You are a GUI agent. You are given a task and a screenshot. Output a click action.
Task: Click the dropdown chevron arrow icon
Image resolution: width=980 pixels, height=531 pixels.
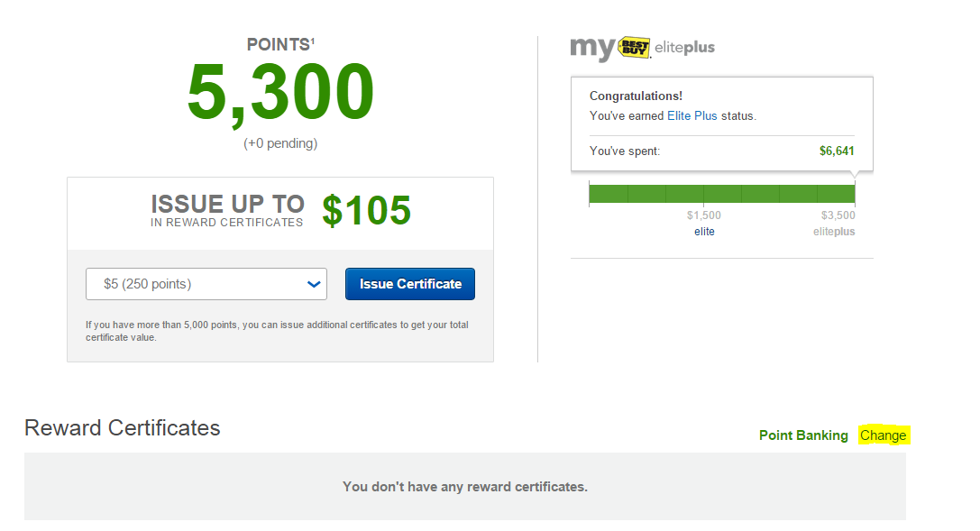[314, 284]
